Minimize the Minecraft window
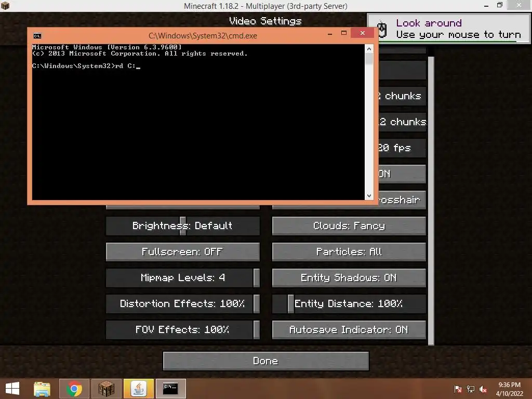Viewport: 532px width, 399px height. 486,5
